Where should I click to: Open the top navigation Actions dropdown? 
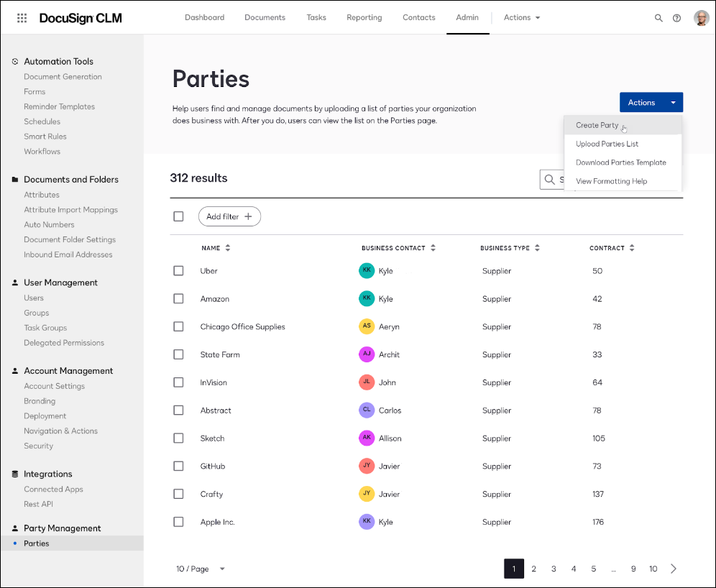[x=522, y=17]
